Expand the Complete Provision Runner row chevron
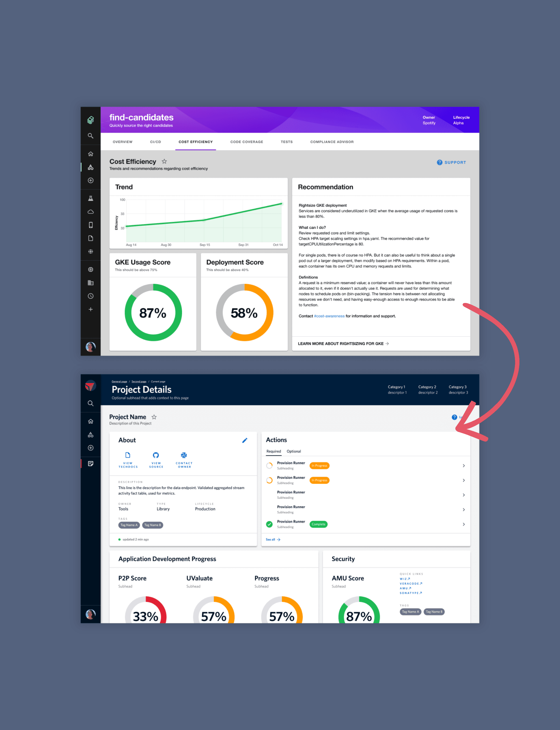 pyautogui.click(x=463, y=524)
